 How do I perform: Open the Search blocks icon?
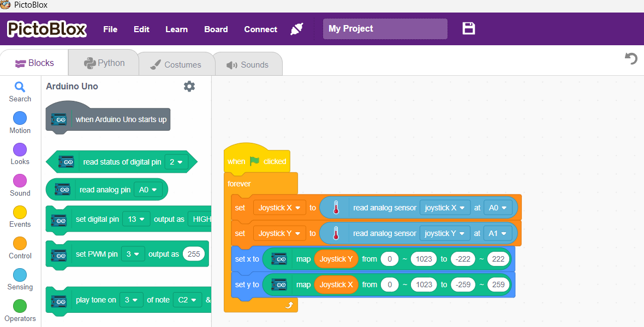20,87
